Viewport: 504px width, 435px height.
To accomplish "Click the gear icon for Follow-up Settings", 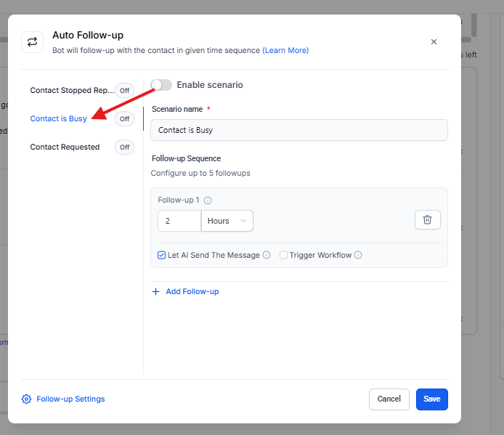I will coord(27,399).
